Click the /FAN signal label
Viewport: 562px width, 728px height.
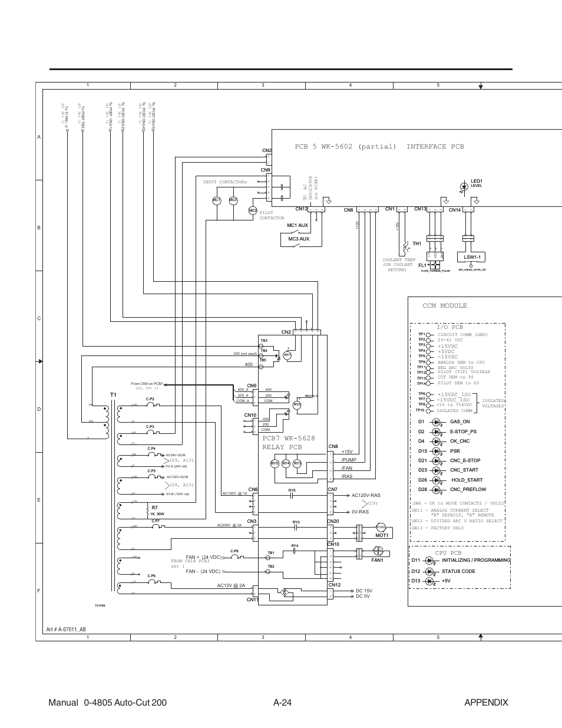point(346,468)
